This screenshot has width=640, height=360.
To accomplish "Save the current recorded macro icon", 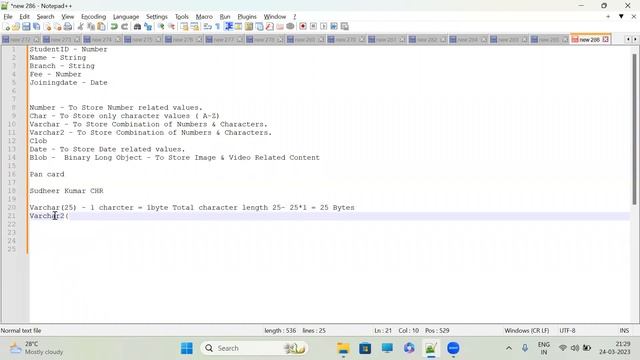I will [x=344, y=27].
